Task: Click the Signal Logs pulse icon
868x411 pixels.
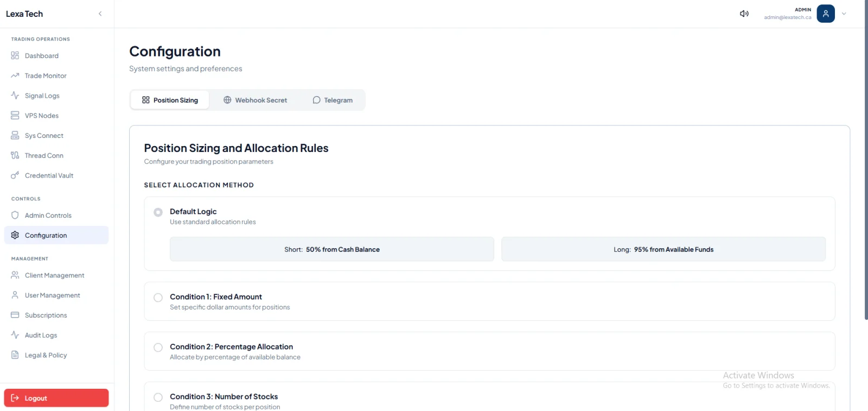Action: click(15, 96)
